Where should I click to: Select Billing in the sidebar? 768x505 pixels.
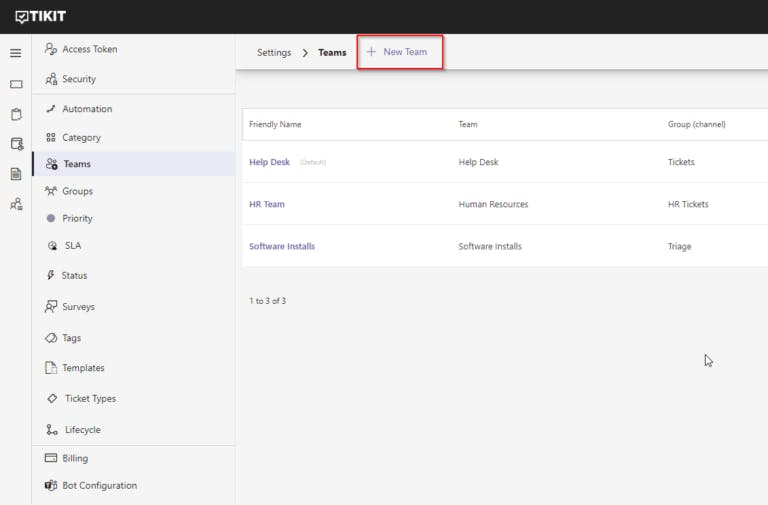point(75,459)
